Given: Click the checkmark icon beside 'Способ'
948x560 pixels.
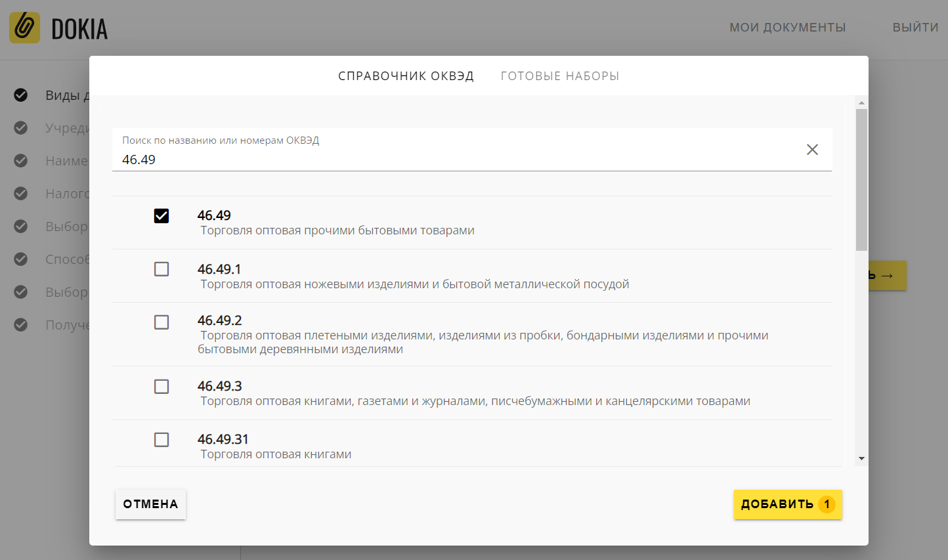Looking at the screenshot, I should pyautogui.click(x=21, y=259).
